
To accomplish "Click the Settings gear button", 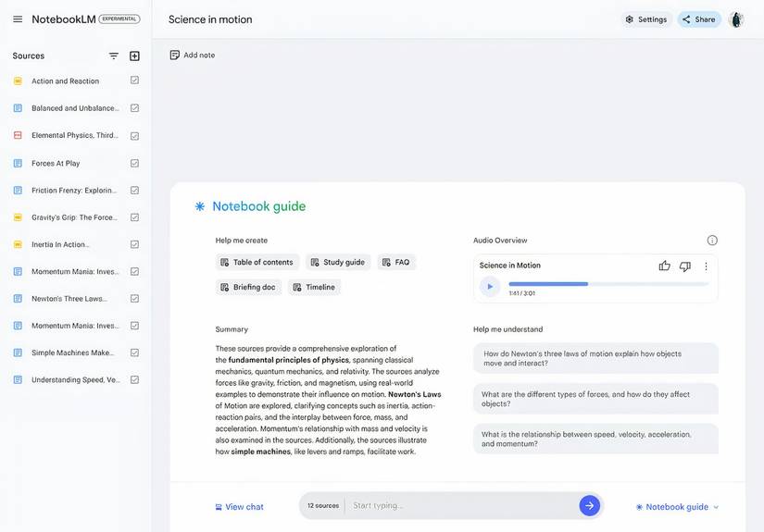I will (646, 19).
